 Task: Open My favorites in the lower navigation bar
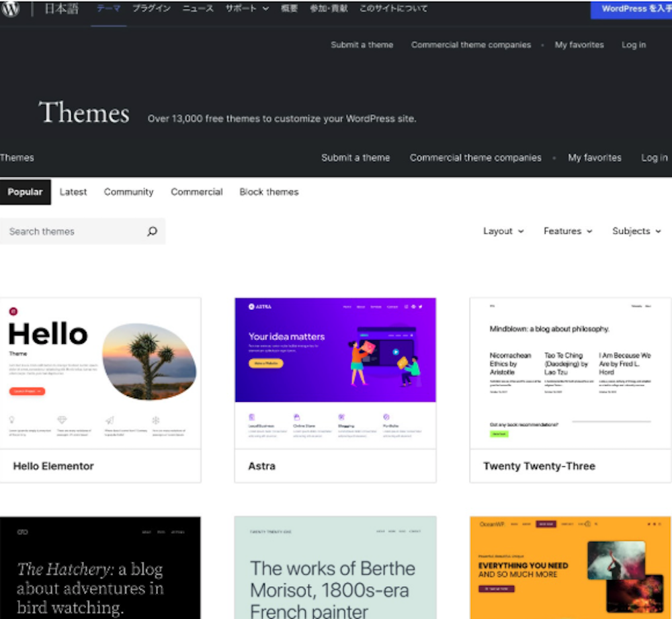pyautogui.click(x=595, y=158)
